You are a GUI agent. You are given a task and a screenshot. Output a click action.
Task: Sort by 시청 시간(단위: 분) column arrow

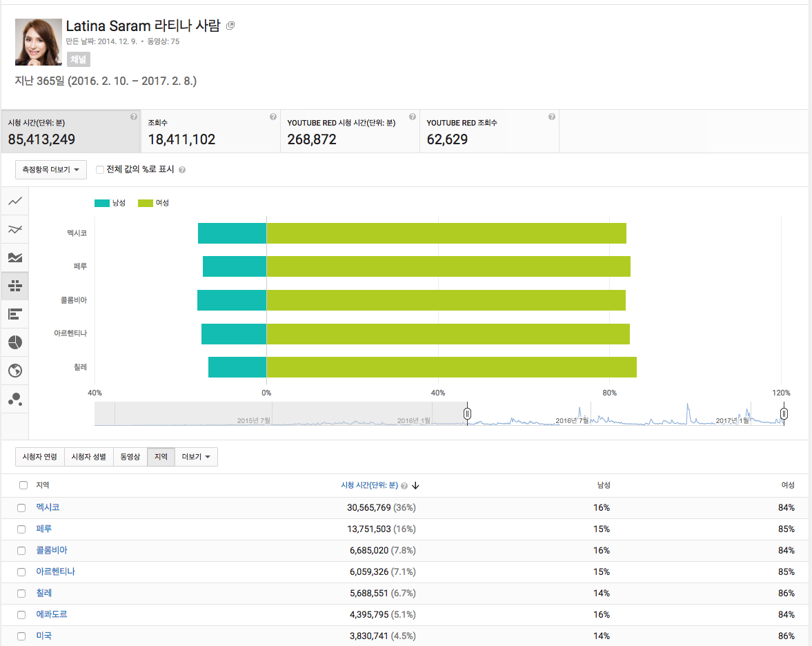tap(415, 486)
